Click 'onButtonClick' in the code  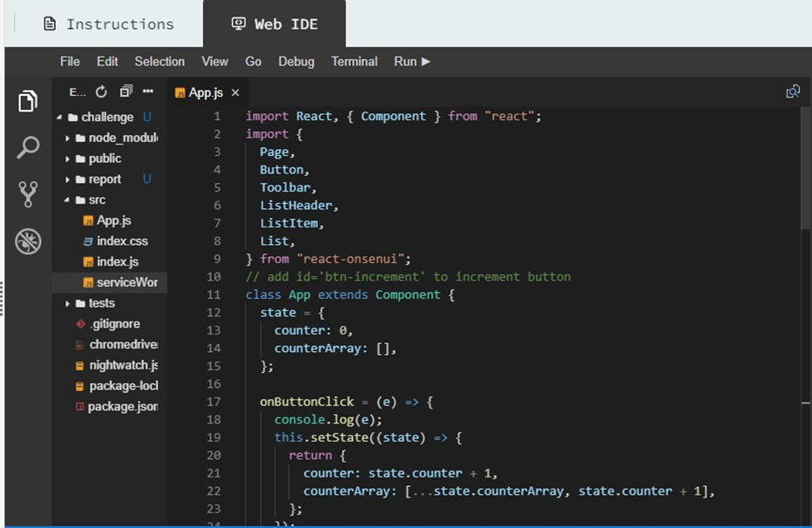[307, 402]
